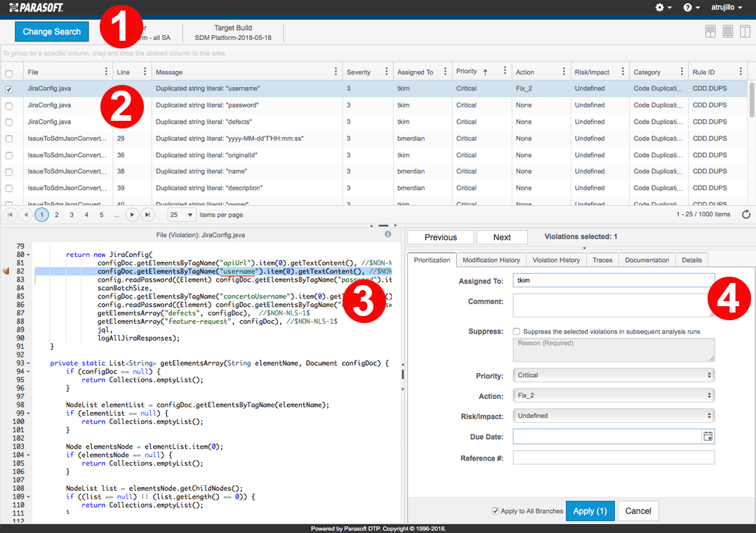This screenshot has width=756, height=533.
Task: Open the help question-mark menu
Action: tap(691, 7)
